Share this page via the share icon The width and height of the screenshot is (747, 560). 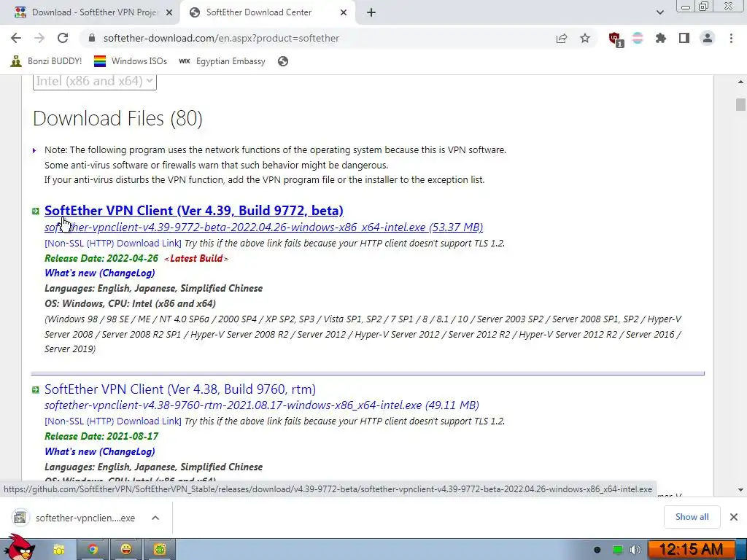click(x=562, y=38)
